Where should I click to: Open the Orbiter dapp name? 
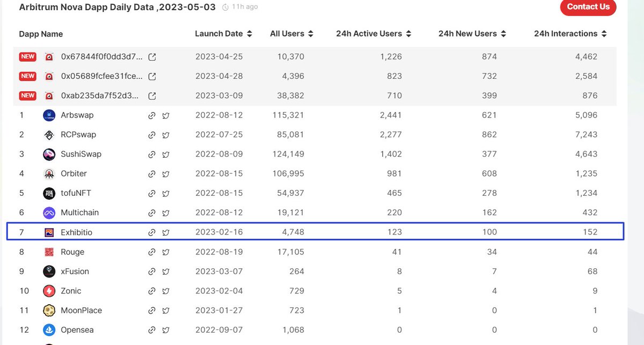[74, 173]
